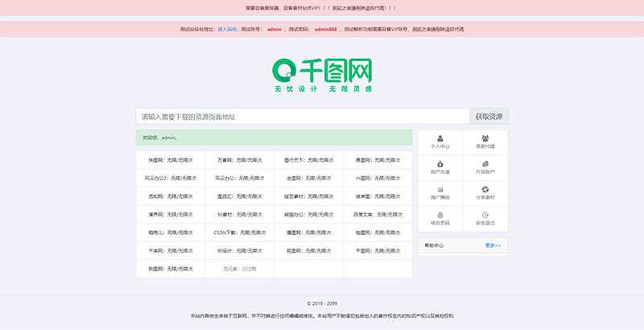
Task: Click the 熊猫办公 quota cell
Action: (x=308, y=214)
